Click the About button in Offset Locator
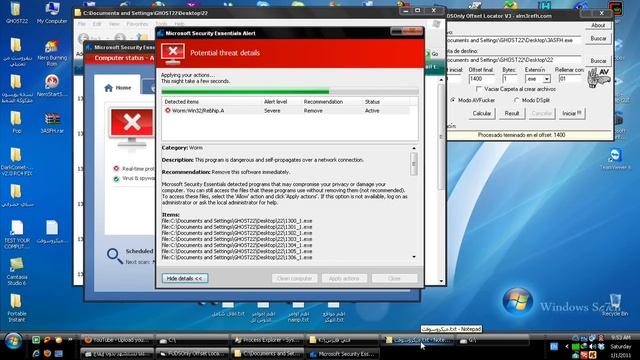640x360 pixels. pyautogui.click(x=598, y=25)
